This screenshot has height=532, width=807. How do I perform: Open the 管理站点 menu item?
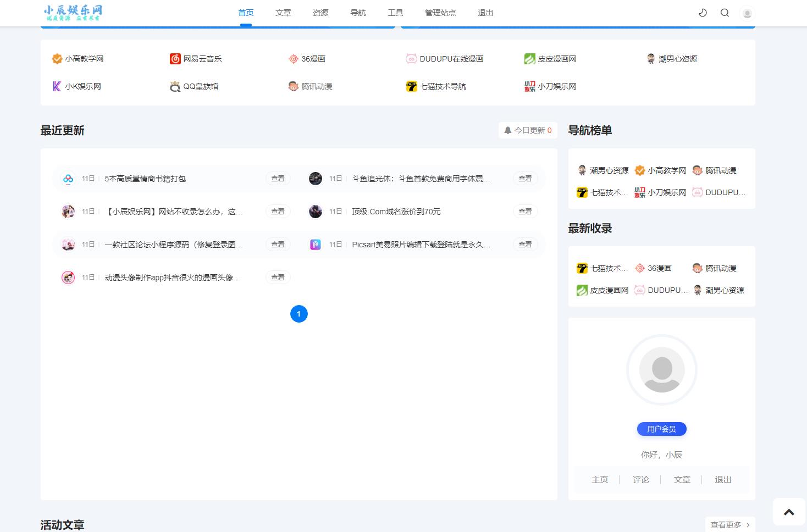click(x=440, y=13)
